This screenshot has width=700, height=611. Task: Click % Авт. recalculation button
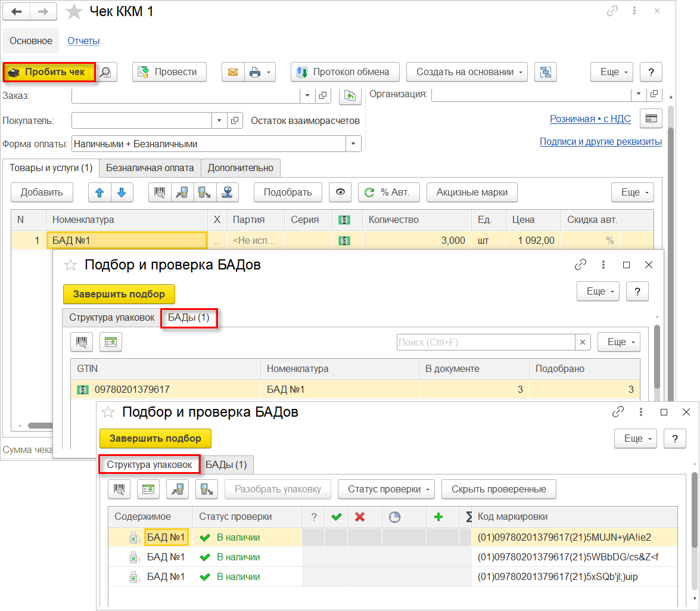click(x=389, y=193)
